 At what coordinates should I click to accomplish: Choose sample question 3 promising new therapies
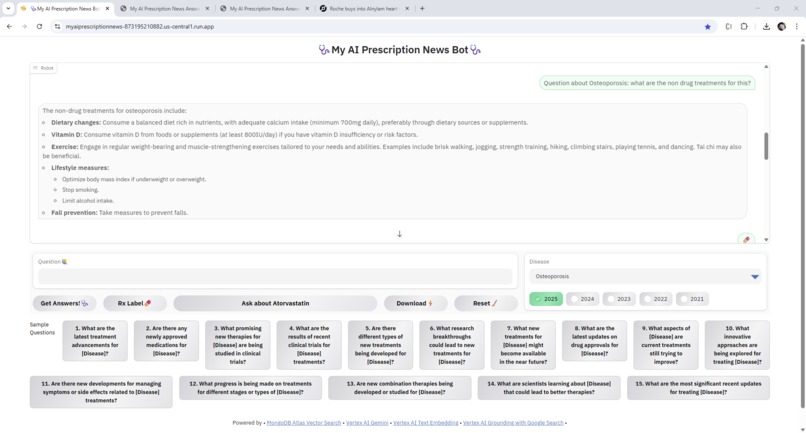pos(237,345)
